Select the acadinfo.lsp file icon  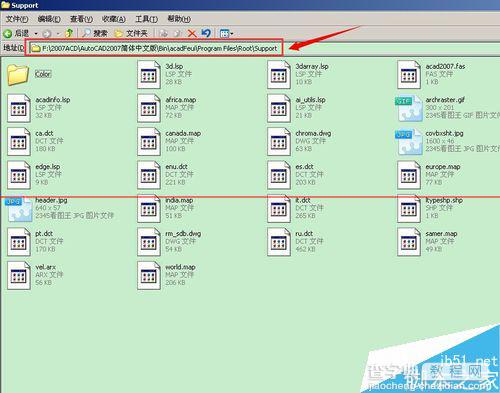coord(19,108)
